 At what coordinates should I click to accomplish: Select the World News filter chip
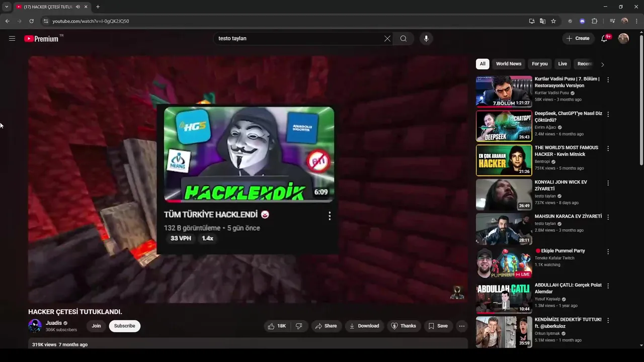509,64
